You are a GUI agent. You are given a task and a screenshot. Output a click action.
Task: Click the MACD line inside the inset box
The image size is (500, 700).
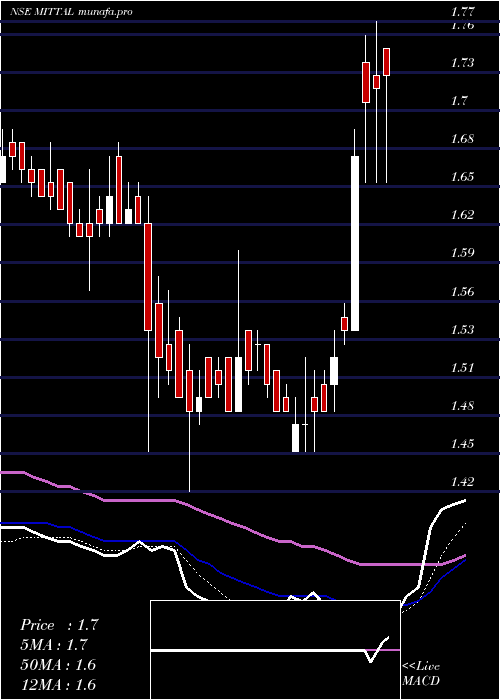270,650
